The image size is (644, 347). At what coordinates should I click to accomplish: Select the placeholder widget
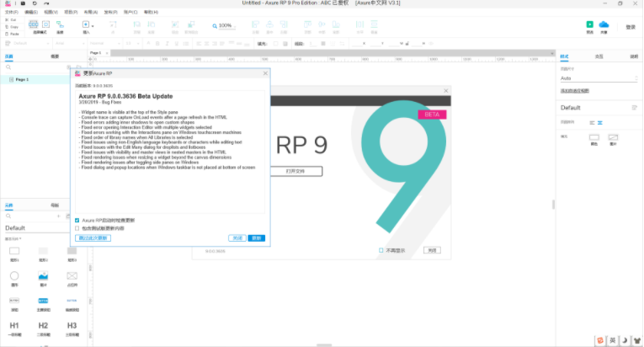72,278
